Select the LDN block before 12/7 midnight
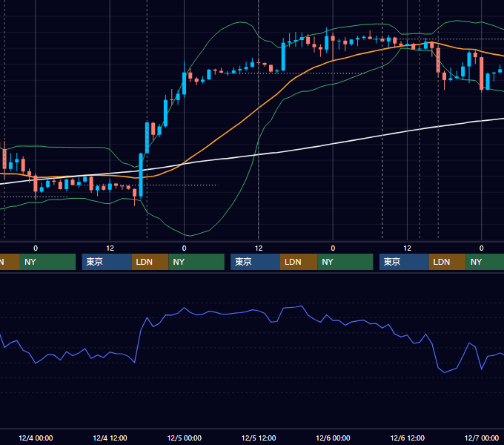Screen dimensions: 504x445 coord(448,262)
